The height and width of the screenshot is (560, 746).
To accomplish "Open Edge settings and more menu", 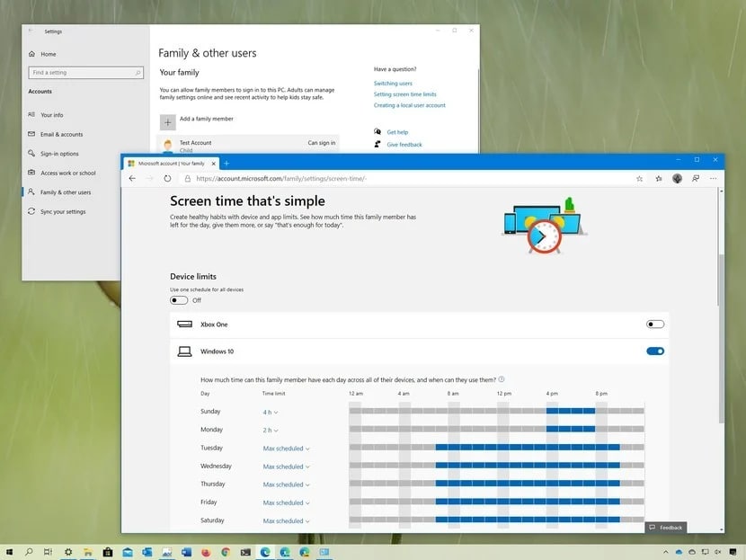I will coord(713,178).
